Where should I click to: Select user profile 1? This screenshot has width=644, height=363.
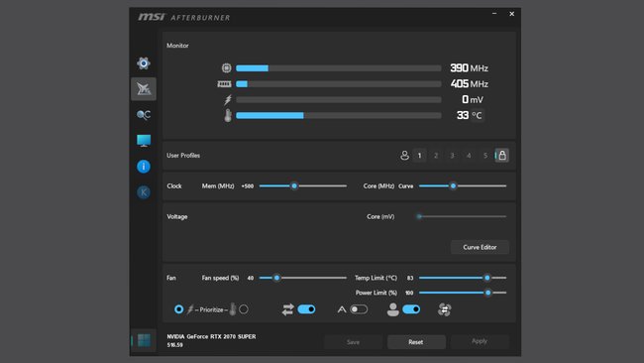(419, 156)
